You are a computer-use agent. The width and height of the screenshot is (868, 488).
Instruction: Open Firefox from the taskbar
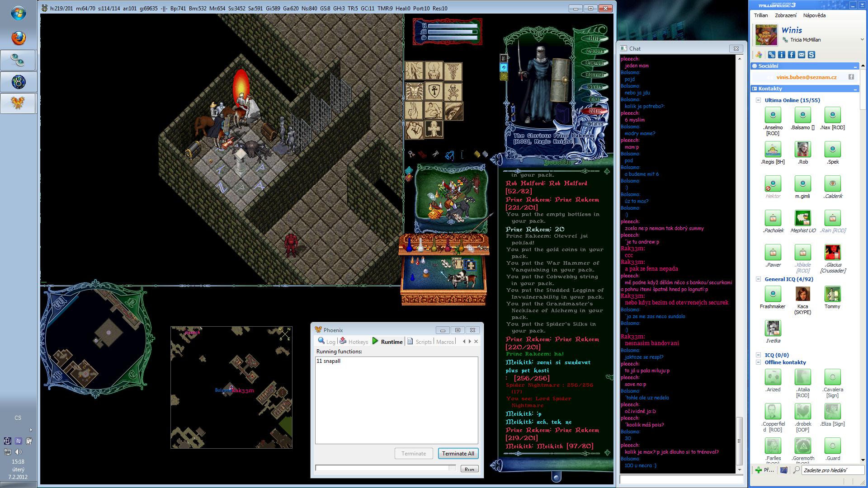coord(19,38)
